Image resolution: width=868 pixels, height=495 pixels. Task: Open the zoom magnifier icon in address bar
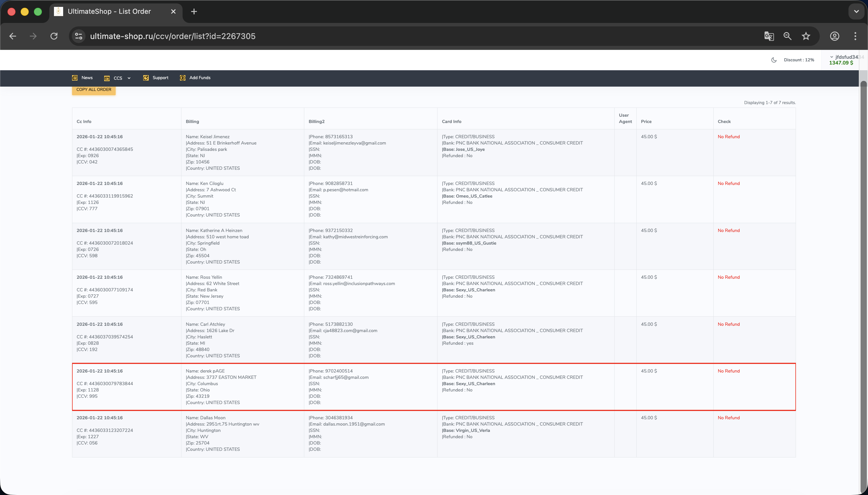tap(787, 36)
